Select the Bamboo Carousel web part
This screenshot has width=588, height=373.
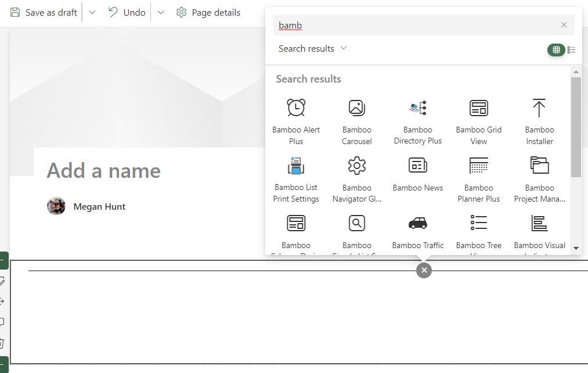356,121
